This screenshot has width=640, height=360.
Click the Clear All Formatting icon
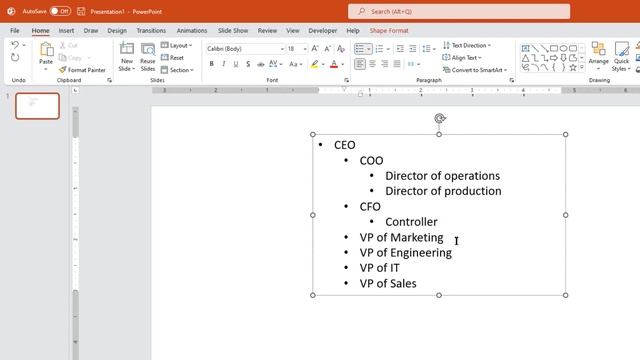(x=341, y=49)
